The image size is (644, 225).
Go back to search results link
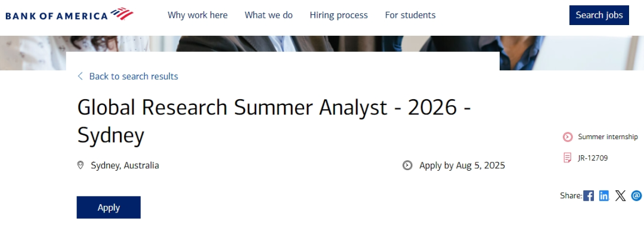point(134,76)
